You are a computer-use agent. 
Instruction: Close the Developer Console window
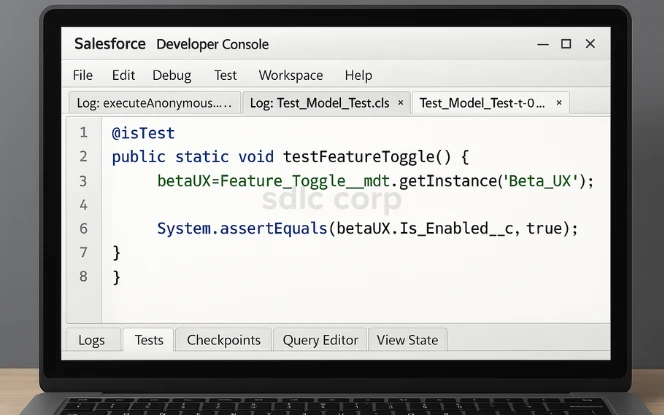[590, 44]
